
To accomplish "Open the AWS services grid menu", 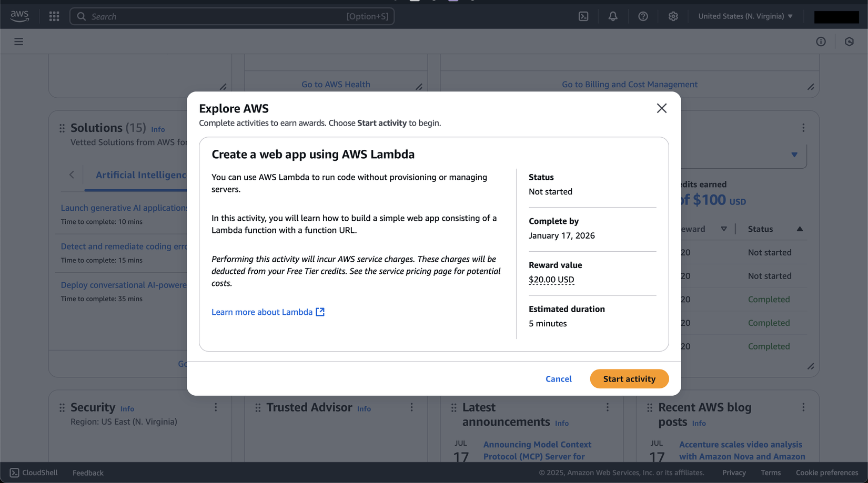I will [x=54, y=16].
